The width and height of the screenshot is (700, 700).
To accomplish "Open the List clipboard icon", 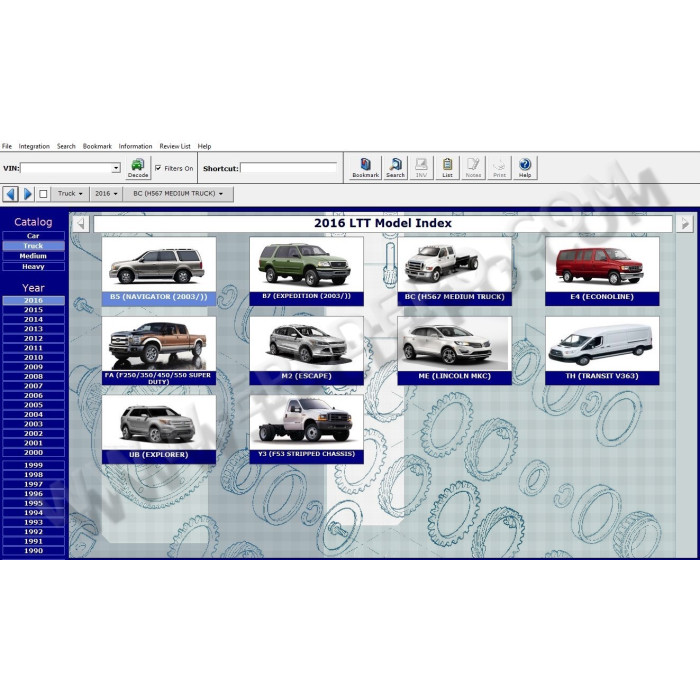I will [447, 168].
